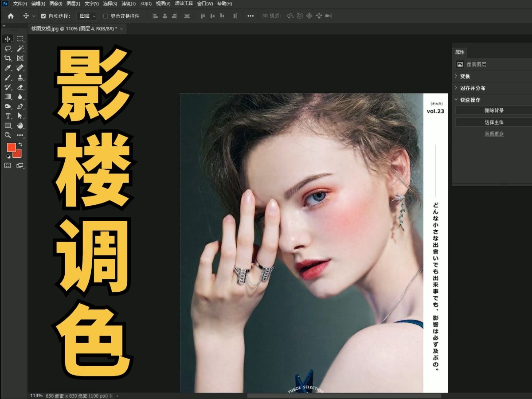The image size is (532, 399).
Task: Select the Magic Wand tool
Action: [20, 49]
